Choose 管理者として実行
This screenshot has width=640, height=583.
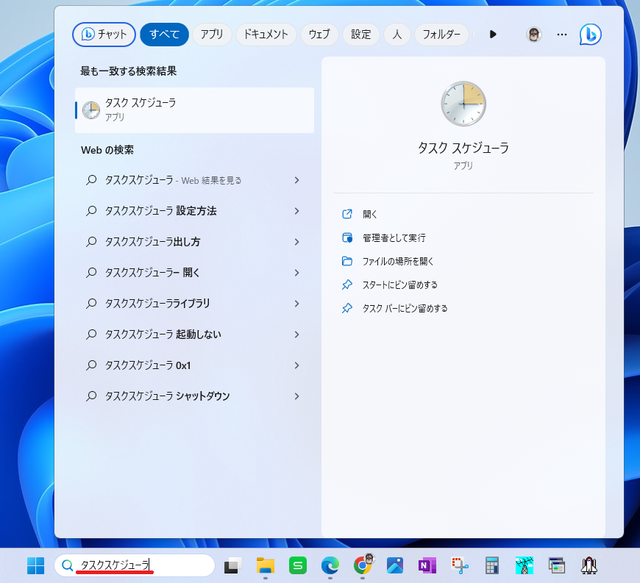[394, 238]
